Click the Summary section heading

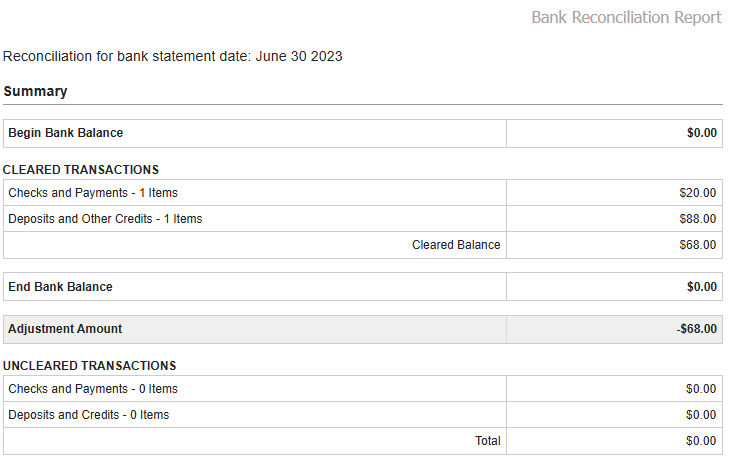35,92
